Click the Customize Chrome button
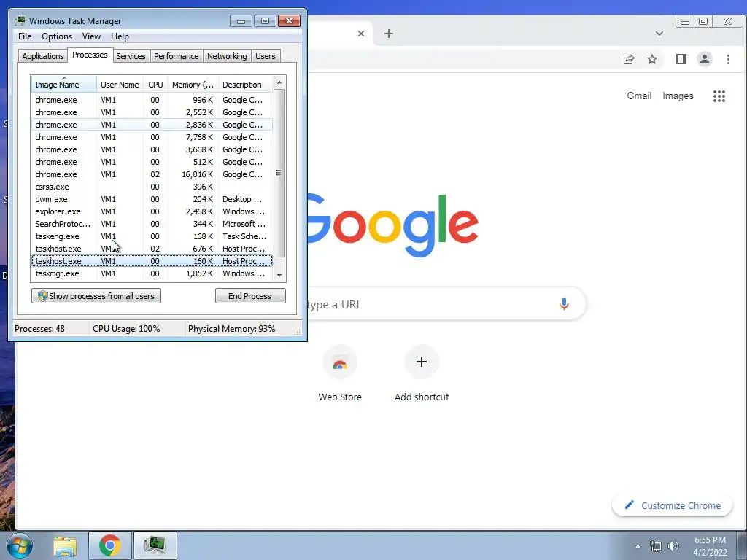Screen dimensions: 747x560 point(672,505)
